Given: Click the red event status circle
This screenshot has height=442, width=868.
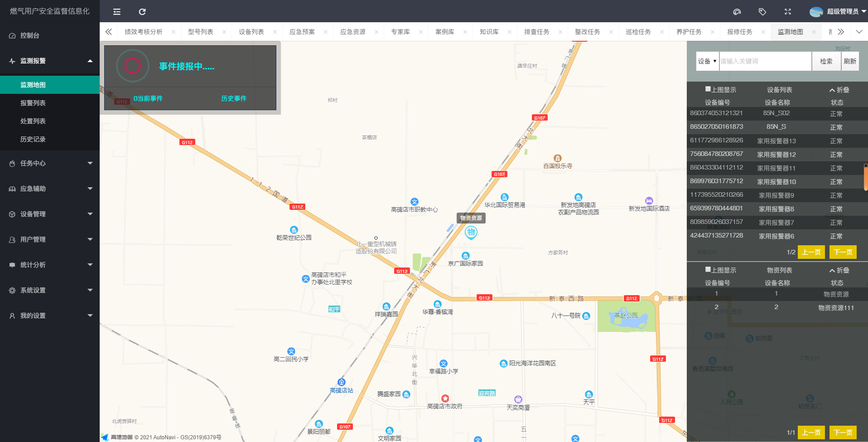Looking at the screenshot, I should [132, 66].
